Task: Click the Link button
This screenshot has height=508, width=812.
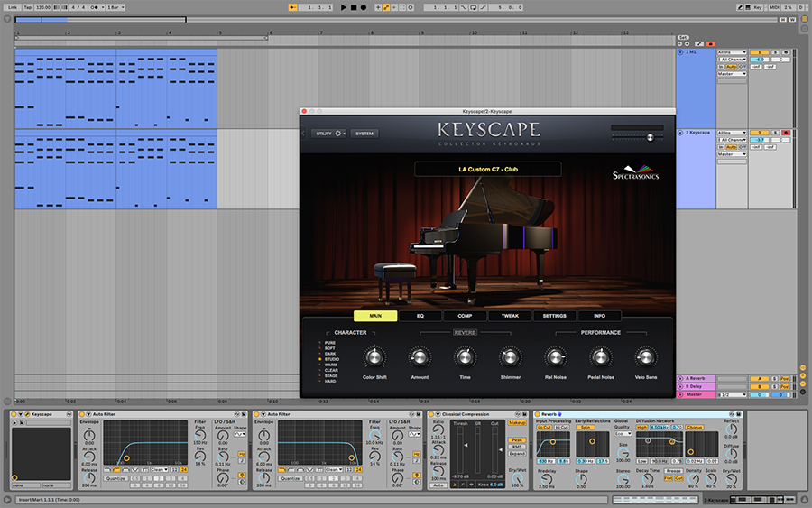Action: (12, 7)
